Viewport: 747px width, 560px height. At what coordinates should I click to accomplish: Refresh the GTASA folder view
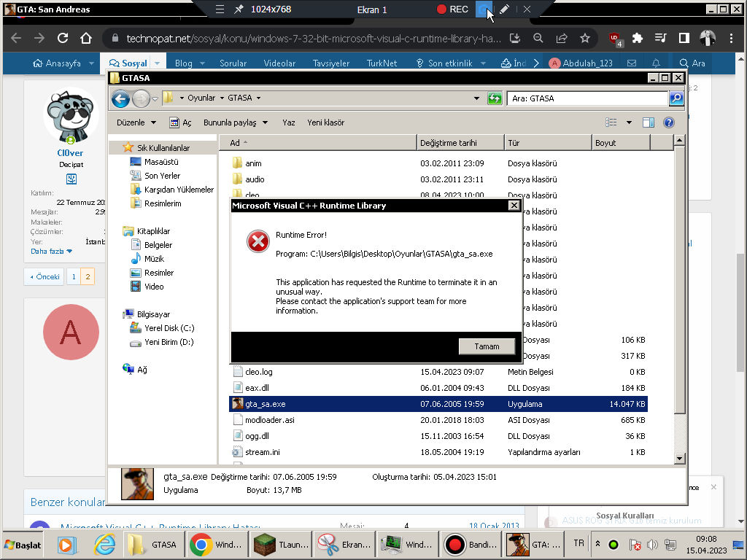(495, 98)
